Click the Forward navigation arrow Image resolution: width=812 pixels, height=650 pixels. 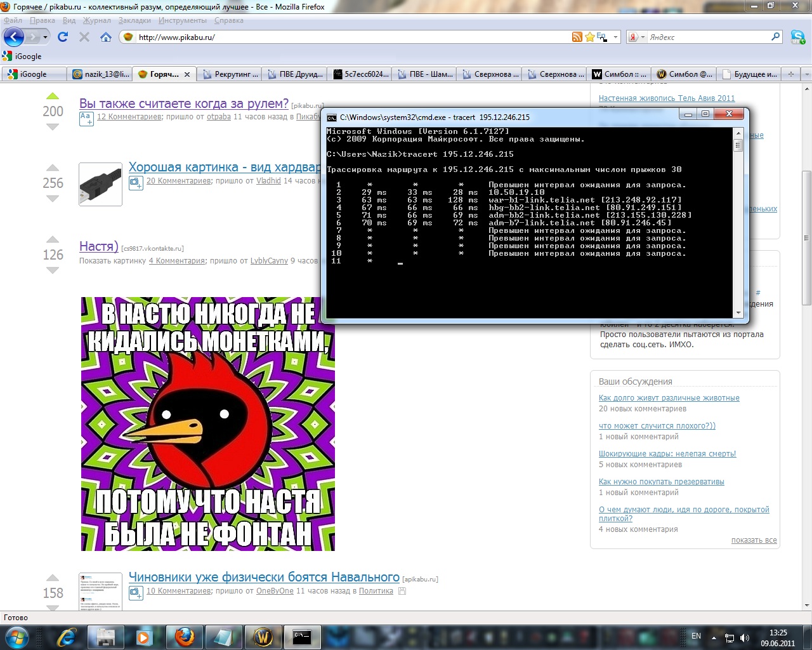[x=32, y=37]
